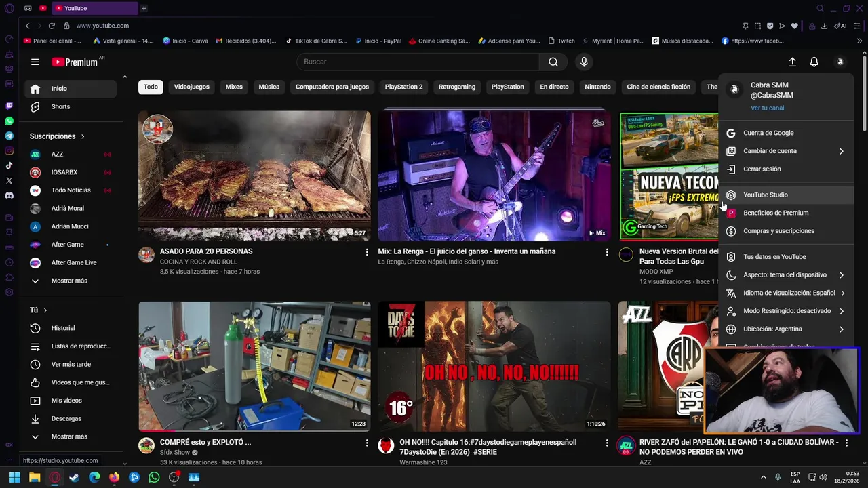Open Suscripciones section header
Viewport: 868px width, 488px height.
click(x=57, y=136)
